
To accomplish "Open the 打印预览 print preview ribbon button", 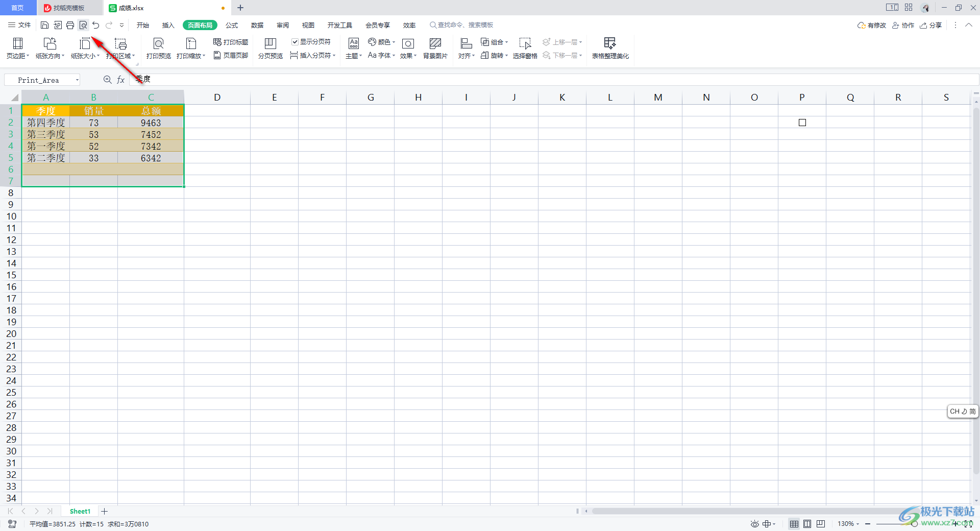I will [159, 49].
